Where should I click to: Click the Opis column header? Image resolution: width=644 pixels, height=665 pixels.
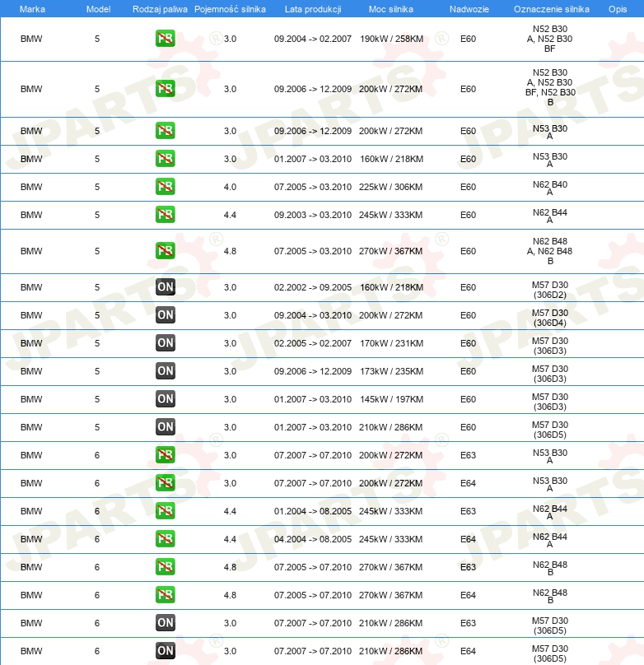pyautogui.click(x=618, y=9)
